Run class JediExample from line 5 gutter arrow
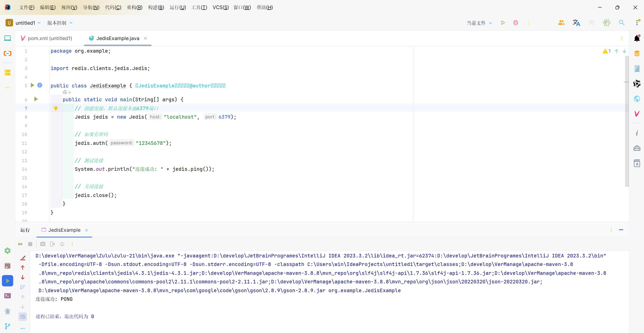644x333 pixels. tap(32, 85)
